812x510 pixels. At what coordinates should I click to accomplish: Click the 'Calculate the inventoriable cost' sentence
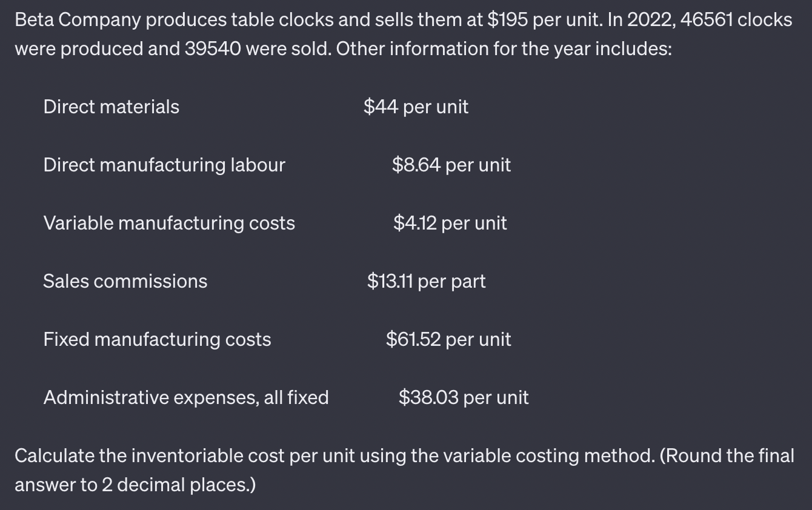click(404, 455)
